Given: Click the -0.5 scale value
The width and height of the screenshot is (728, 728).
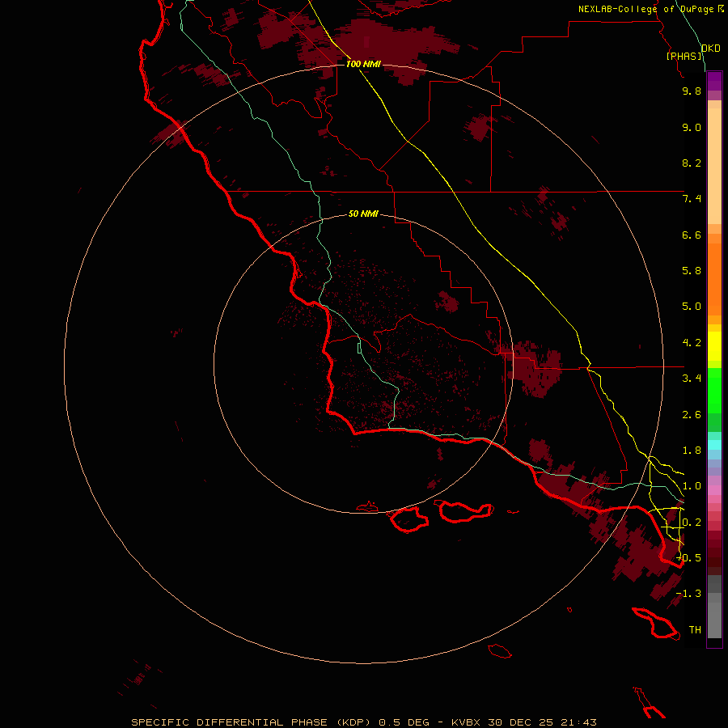Looking at the screenshot, I should (x=689, y=558).
